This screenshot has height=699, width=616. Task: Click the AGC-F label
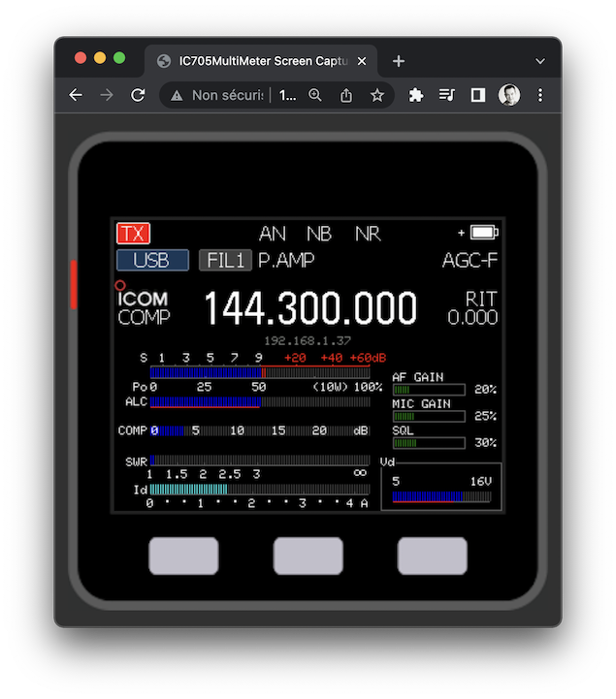click(470, 261)
